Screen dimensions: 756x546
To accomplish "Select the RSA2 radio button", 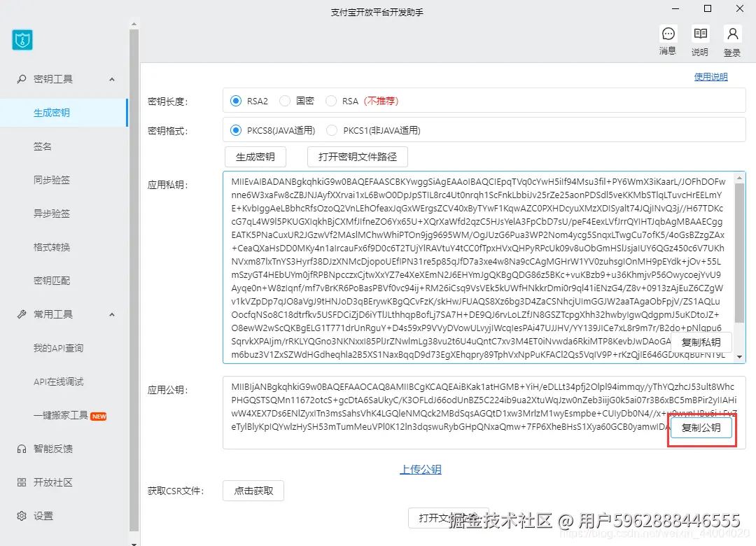I will pyautogui.click(x=236, y=101).
